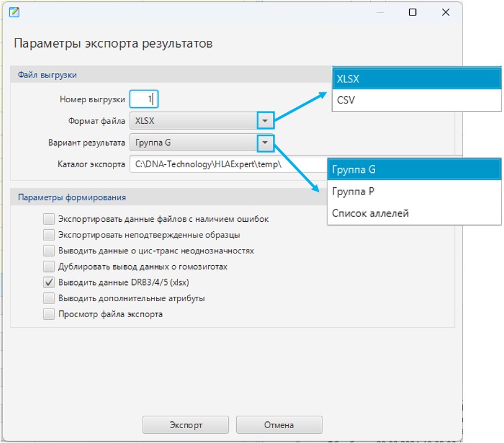Click the Формат файла XLSX combo box
The width and height of the screenshot is (504, 443).
click(x=193, y=121)
